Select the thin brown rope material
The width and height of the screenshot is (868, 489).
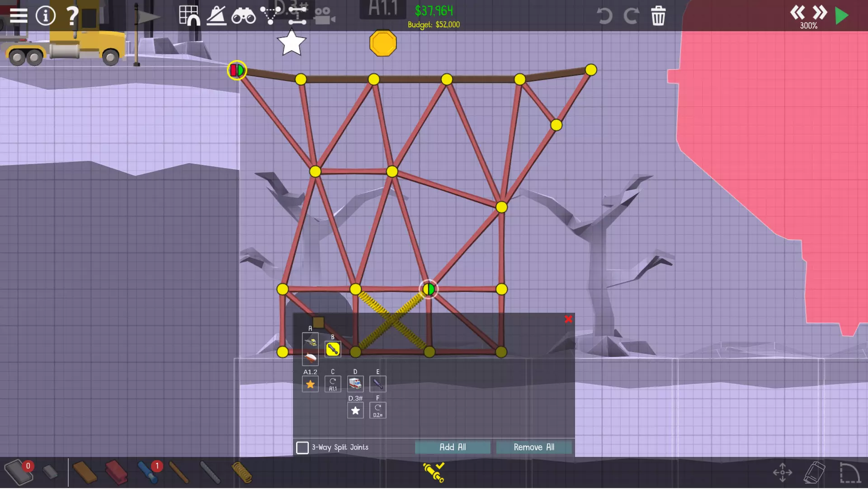(179, 472)
